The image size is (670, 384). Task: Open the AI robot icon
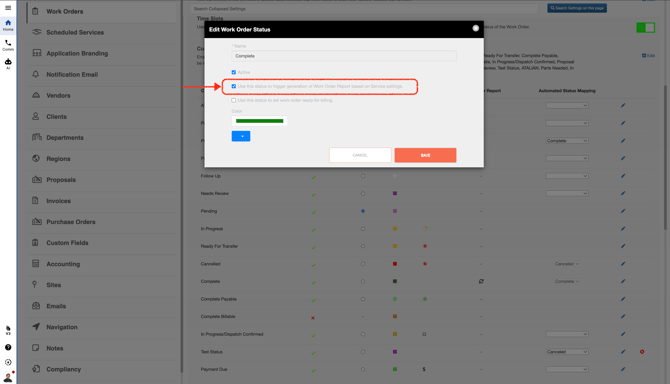[x=8, y=64]
